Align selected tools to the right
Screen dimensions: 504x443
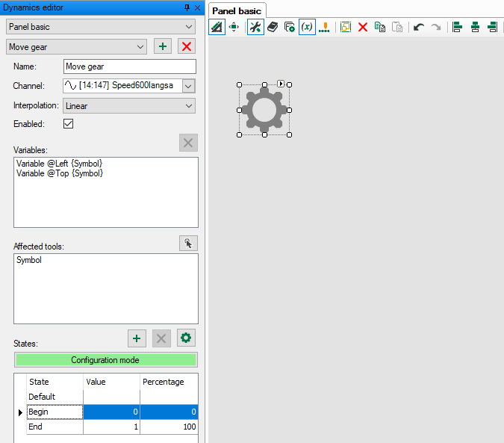point(493,27)
